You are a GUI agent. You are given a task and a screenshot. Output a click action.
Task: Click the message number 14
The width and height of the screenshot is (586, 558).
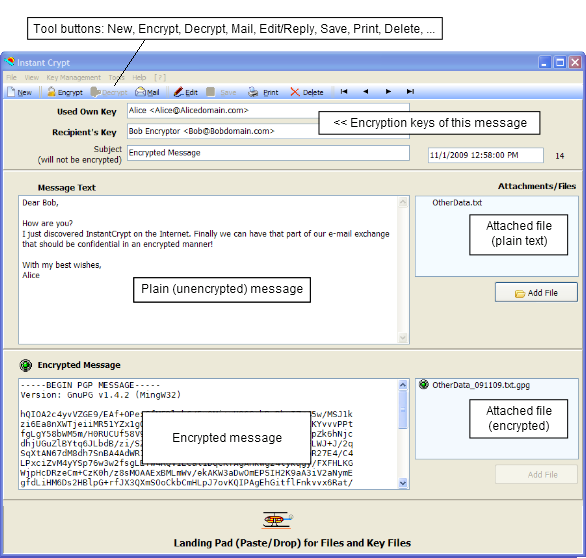click(x=559, y=156)
